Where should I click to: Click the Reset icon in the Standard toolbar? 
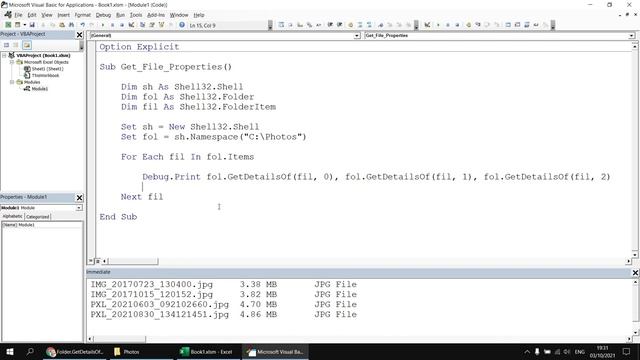(122, 25)
